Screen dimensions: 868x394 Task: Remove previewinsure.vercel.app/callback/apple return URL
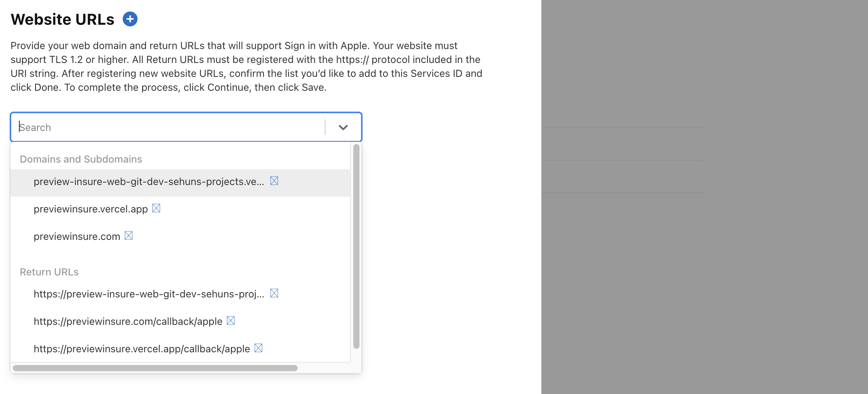[x=258, y=348]
